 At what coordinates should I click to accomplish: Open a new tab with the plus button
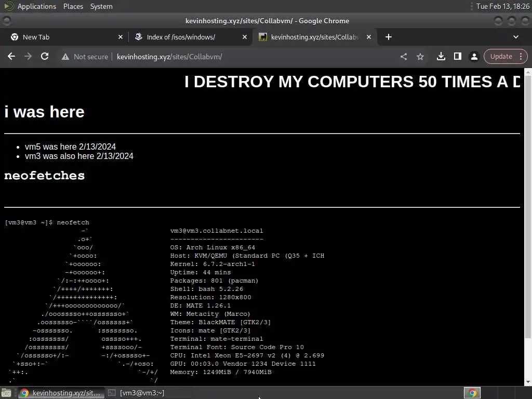coord(389,37)
